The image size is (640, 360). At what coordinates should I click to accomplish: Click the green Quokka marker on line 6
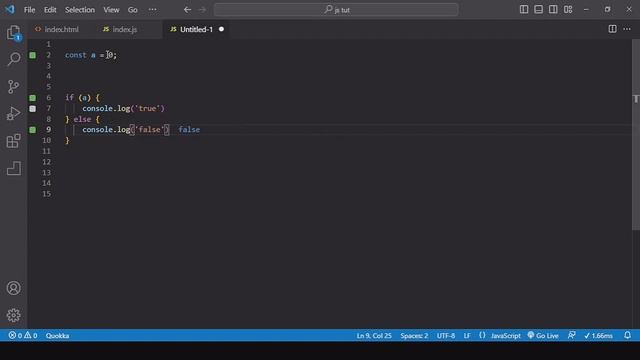[33, 98]
